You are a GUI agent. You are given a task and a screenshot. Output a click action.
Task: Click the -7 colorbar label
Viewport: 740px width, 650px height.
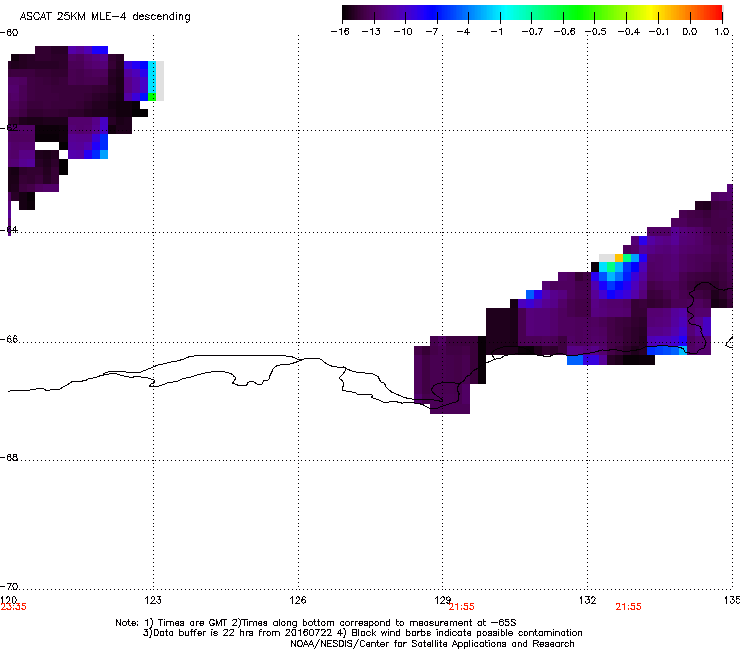click(431, 32)
